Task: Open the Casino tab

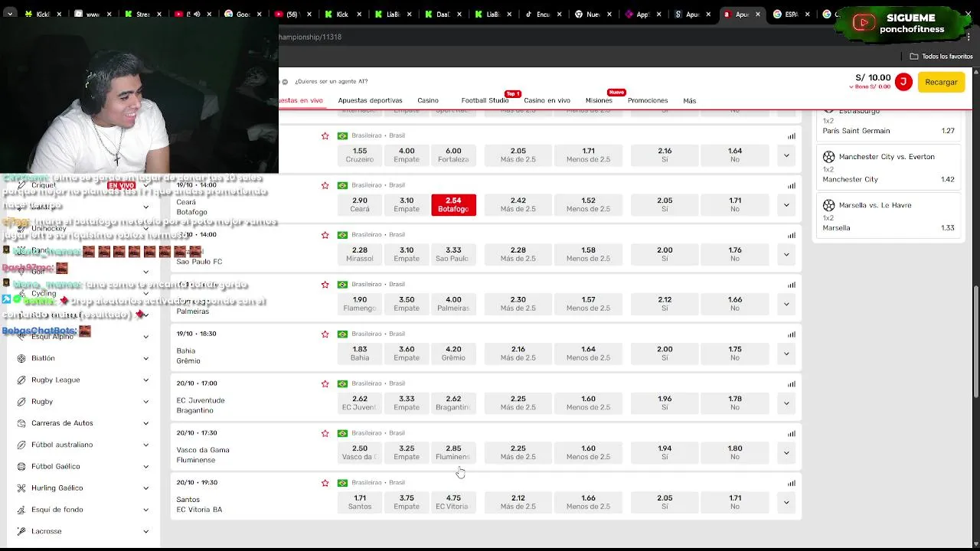Action: pos(428,100)
